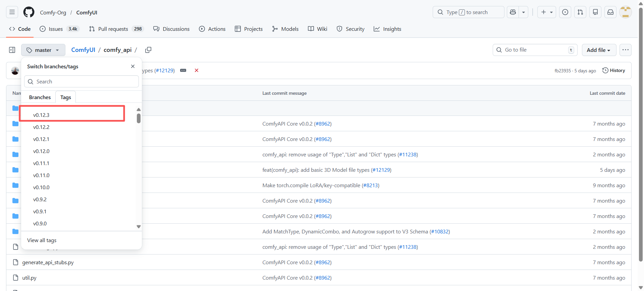Open the notifications inbox icon

coord(610,12)
